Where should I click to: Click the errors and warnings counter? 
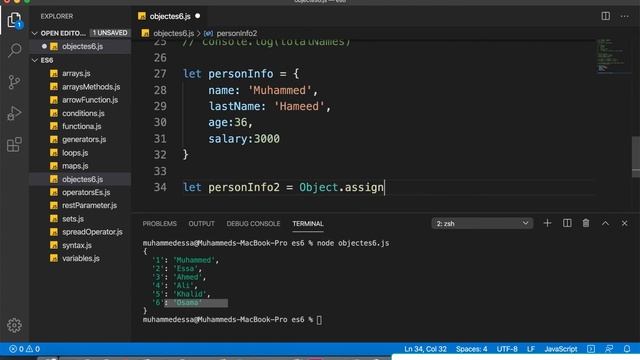[x=24, y=349]
